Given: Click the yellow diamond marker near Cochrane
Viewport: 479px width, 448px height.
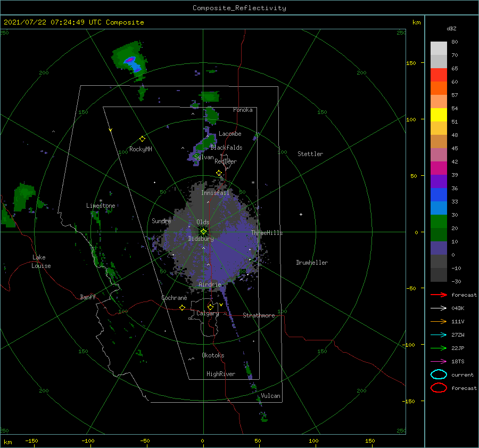Looking at the screenshot, I should tap(183, 308).
